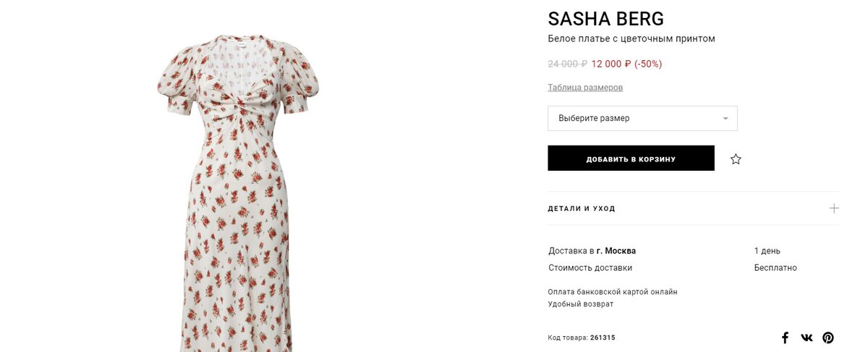Share product on Facebook
This screenshot has height=352, width=868.
coord(785,338)
